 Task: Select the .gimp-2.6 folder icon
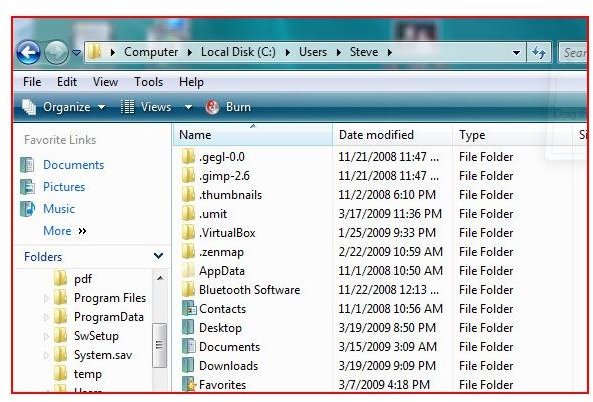pos(188,175)
